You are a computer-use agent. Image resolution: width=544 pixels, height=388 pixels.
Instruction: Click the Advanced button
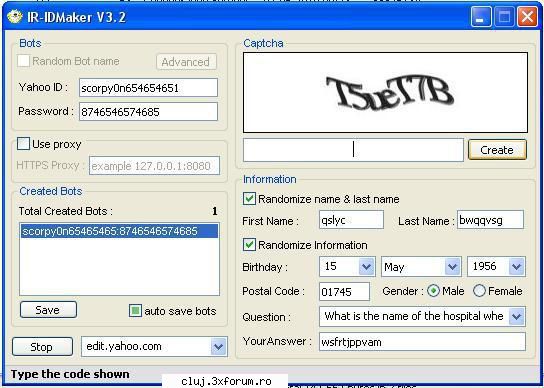[186, 62]
